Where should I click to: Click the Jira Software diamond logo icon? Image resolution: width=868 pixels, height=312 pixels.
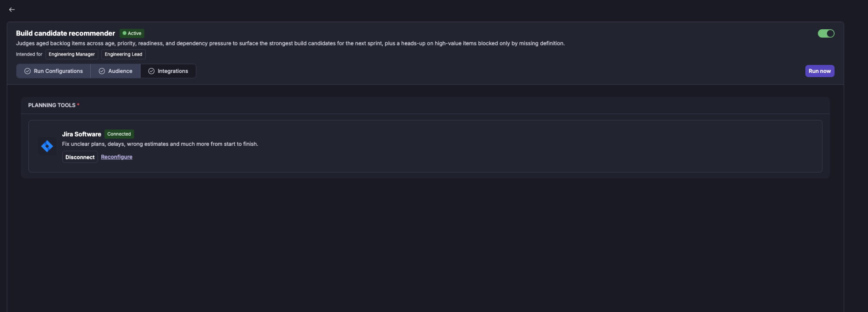click(47, 146)
